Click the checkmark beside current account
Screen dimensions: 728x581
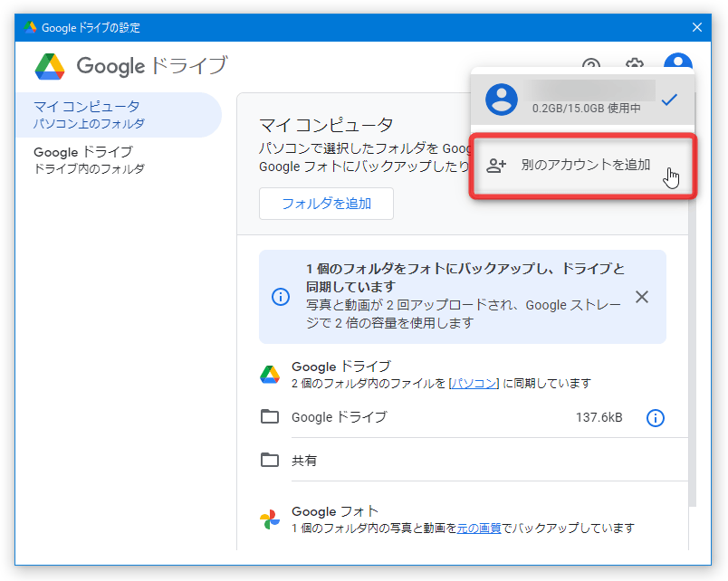(x=669, y=100)
